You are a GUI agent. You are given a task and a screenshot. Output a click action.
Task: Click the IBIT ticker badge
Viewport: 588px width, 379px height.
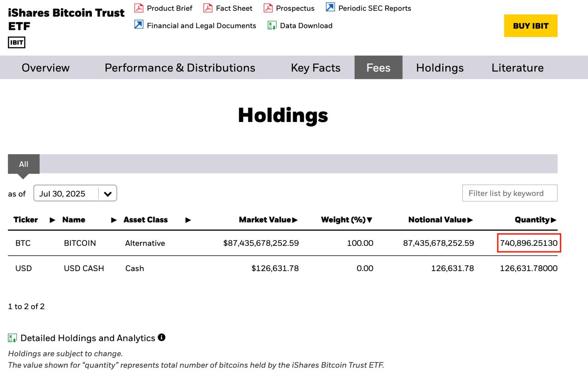[17, 43]
